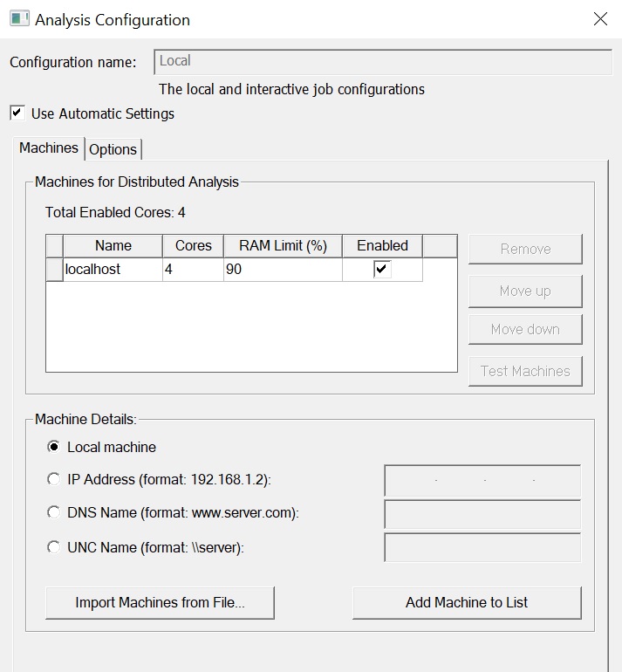Select the localhost row header cell
The width and height of the screenshot is (622, 672).
[54, 270]
